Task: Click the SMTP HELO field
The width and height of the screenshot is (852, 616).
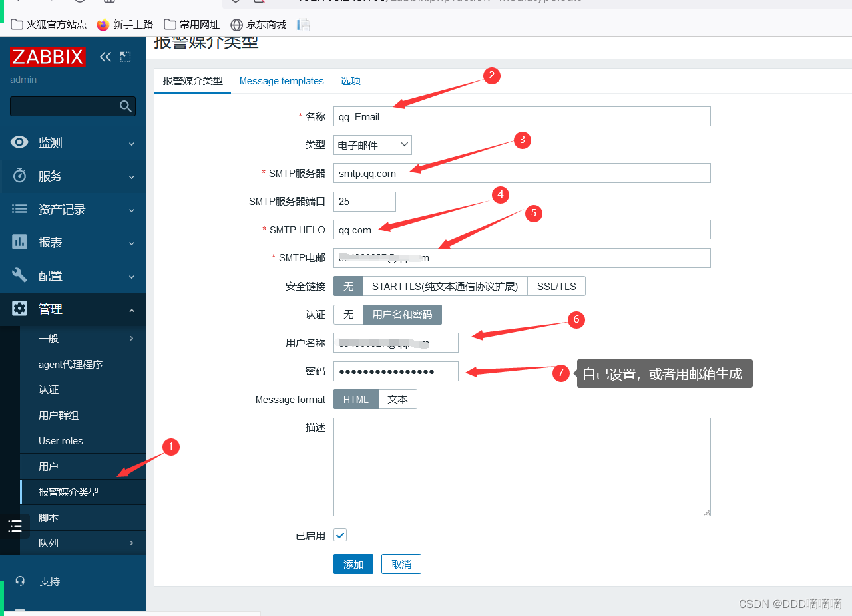Action: pos(522,230)
